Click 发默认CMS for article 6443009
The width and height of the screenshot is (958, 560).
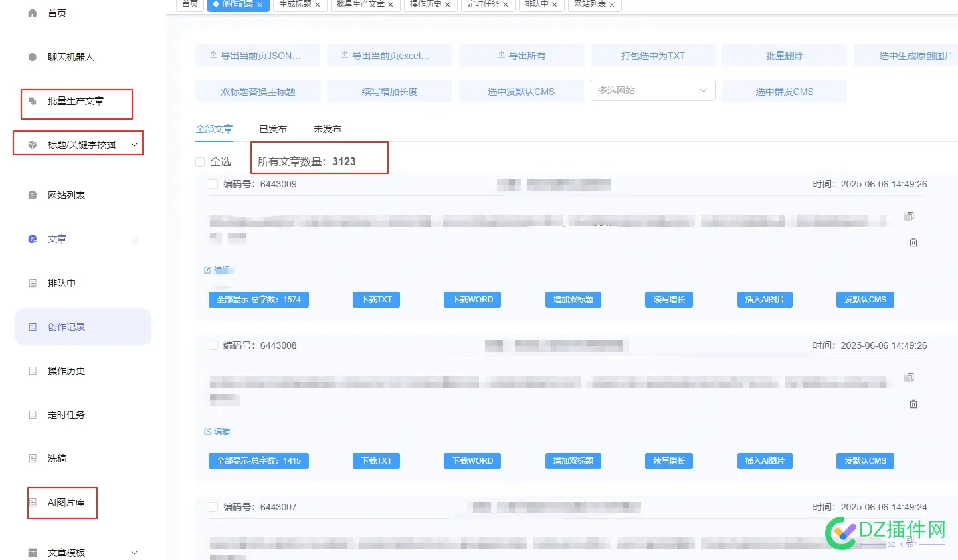865,300
